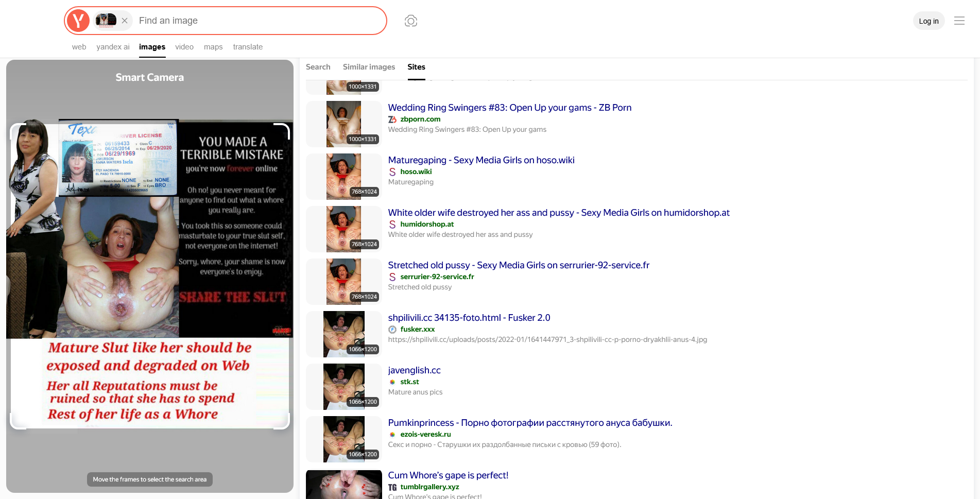
Task: Open camera image search icon
Action: (x=410, y=21)
